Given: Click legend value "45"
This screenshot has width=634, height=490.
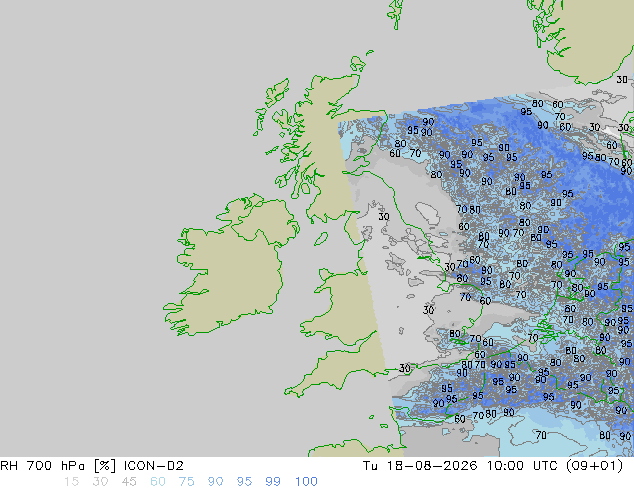Looking at the screenshot, I should (129, 482).
